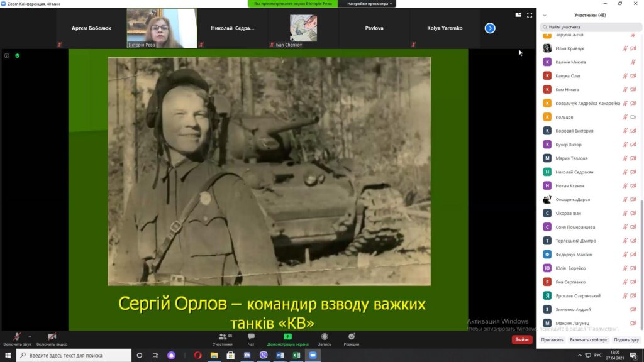Click muted mic icon for Федорчук Максим
This screenshot has width=644, height=362.
(625, 255)
